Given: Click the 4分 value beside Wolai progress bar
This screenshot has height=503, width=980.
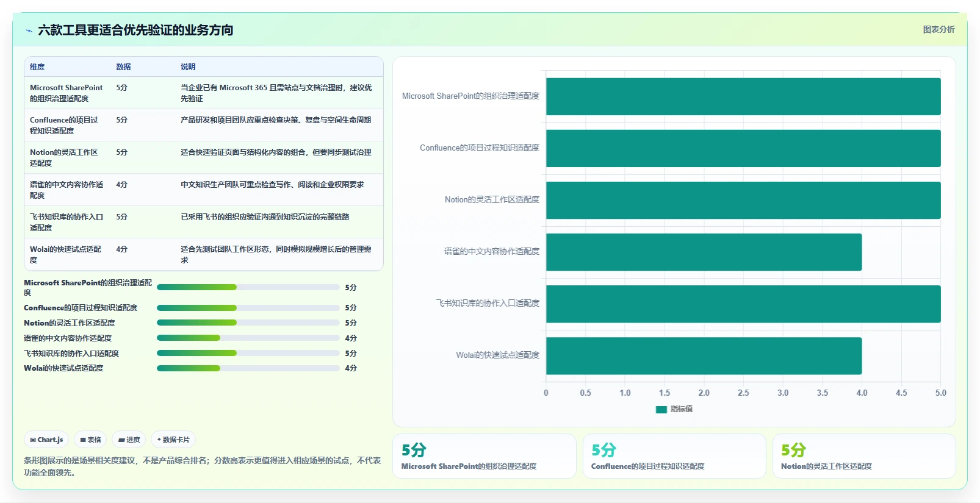Looking at the screenshot, I should pos(351,368).
